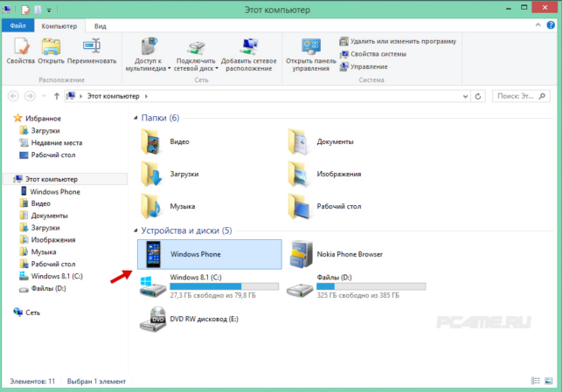Viewport: 562px width, 392px height.
Task: Select the Изображения folder icon
Action: point(298,174)
